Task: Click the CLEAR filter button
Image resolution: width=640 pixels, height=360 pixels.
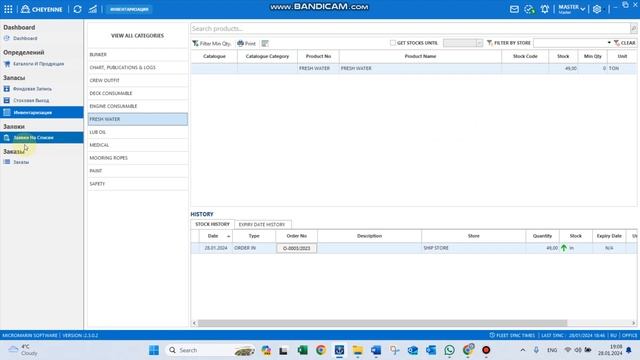Action: click(x=625, y=43)
